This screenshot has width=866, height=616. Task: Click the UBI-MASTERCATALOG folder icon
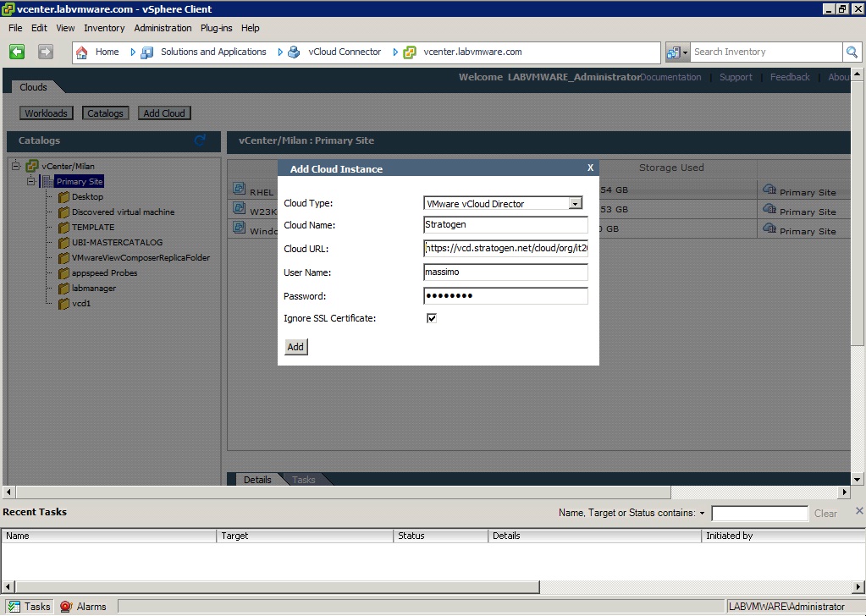[x=63, y=242]
